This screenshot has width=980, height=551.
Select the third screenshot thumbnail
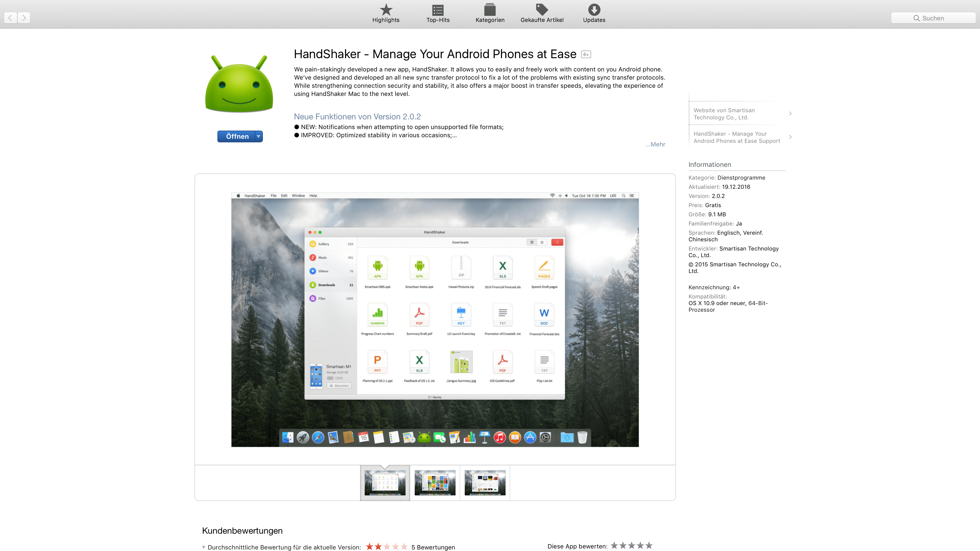(485, 483)
